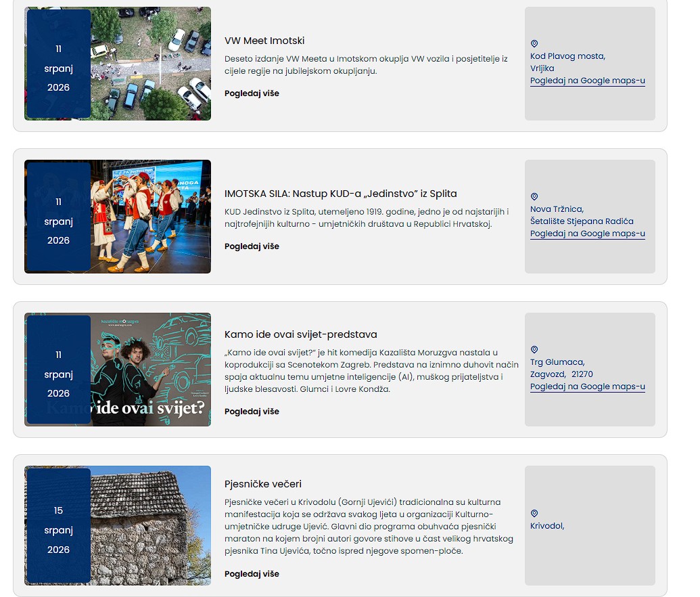Click 11 srpanj 2026 date badge on IMOTSKA SILA
Screen dimensions: 700x597
(58, 217)
